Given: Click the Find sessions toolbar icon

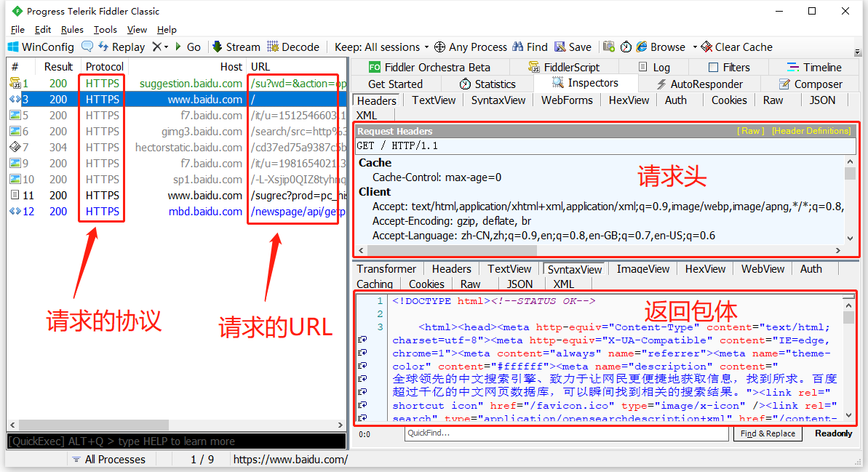Looking at the screenshot, I should 529,47.
